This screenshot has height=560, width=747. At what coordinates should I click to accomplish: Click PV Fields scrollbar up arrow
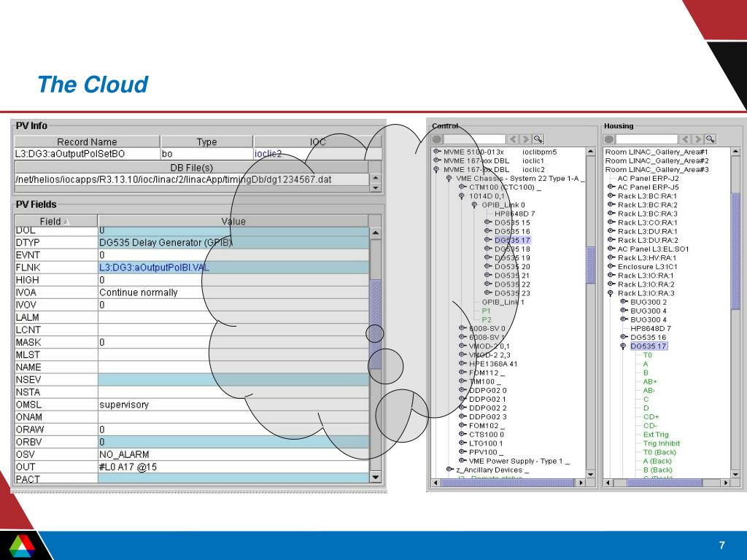[376, 233]
